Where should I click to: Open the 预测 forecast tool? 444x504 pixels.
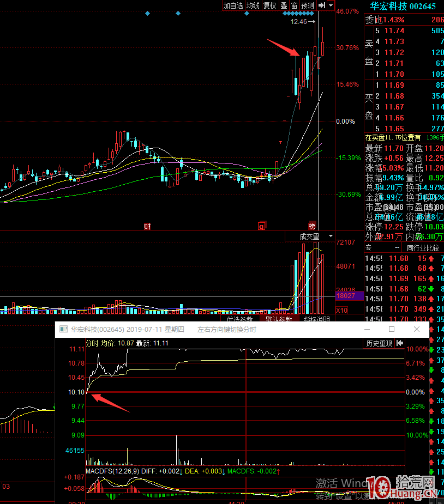[x=307, y=5]
